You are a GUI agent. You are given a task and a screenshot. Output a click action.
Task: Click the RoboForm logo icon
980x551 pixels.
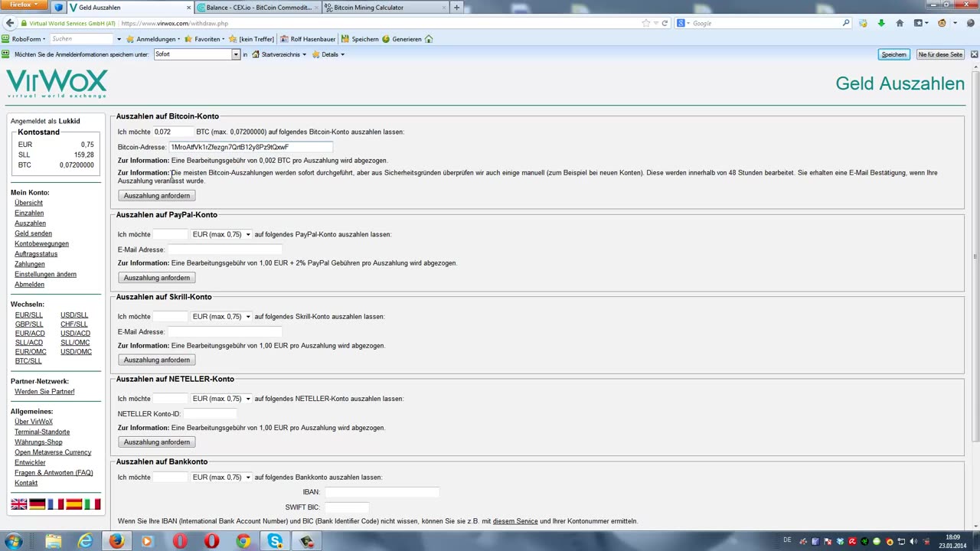[x=6, y=39]
